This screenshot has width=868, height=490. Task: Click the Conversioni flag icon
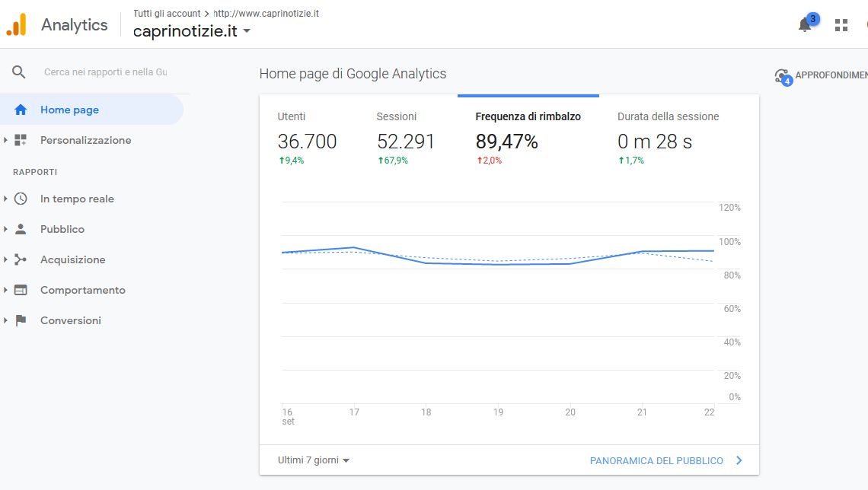21,320
